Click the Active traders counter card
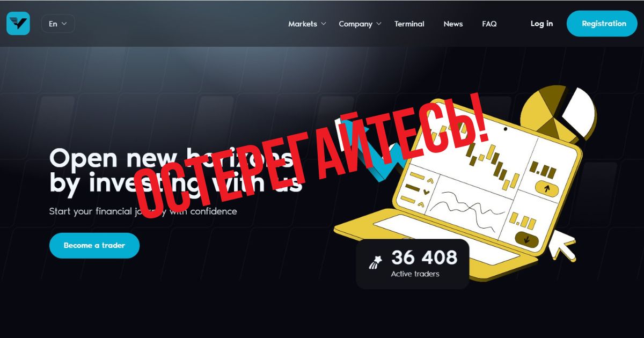 (412, 264)
